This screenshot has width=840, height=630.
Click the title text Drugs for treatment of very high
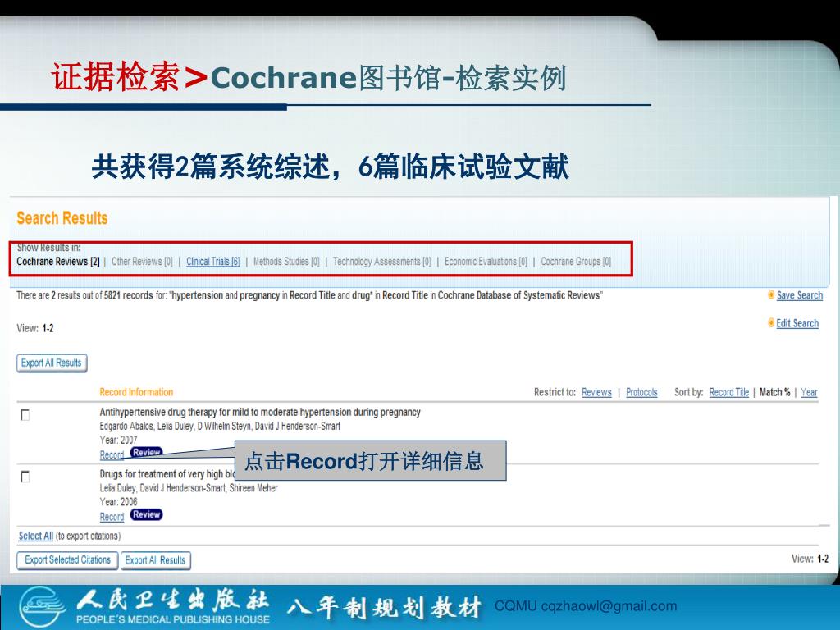point(167,474)
